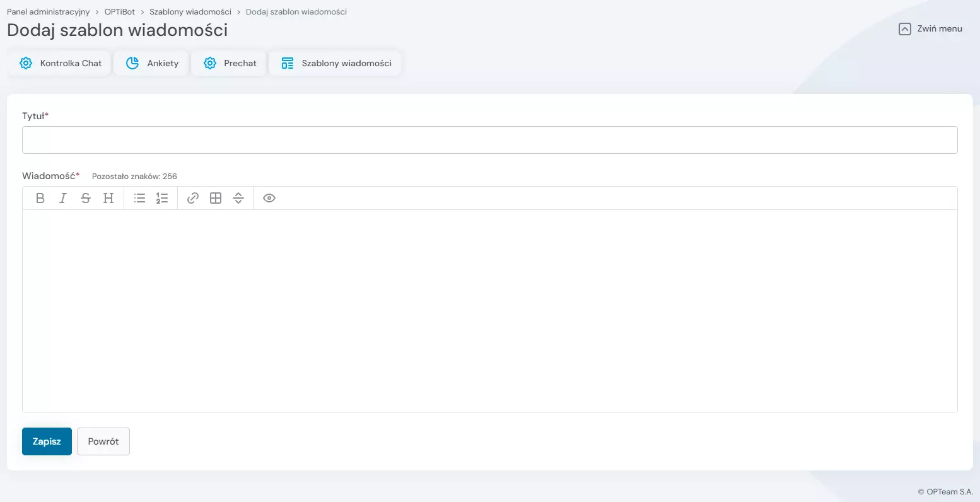
Task: Insert a hyperlink using link icon
Action: tap(193, 198)
